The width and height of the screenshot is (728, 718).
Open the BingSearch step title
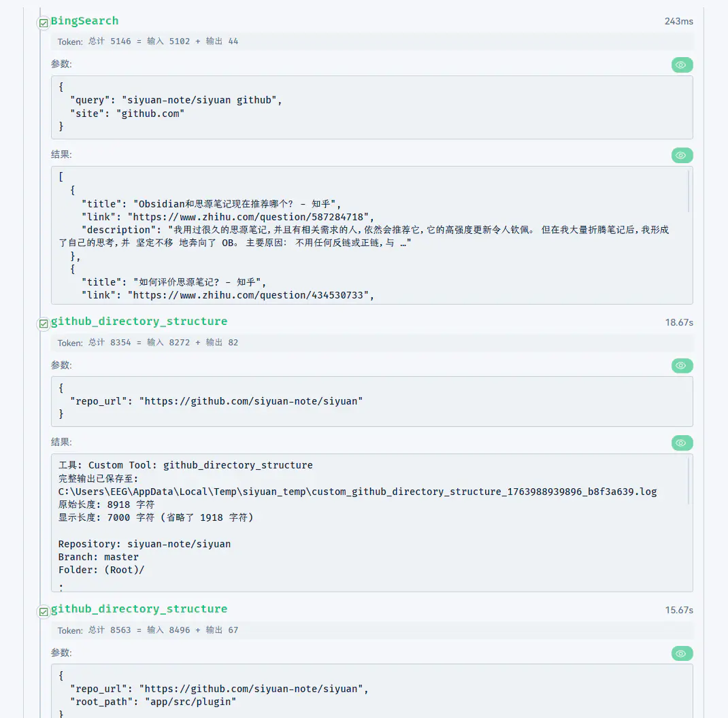click(84, 21)
